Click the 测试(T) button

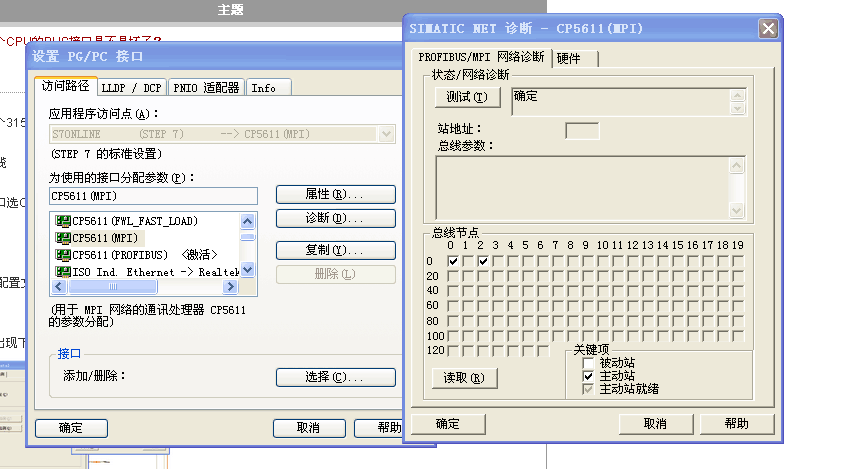[x=467, y=97]
